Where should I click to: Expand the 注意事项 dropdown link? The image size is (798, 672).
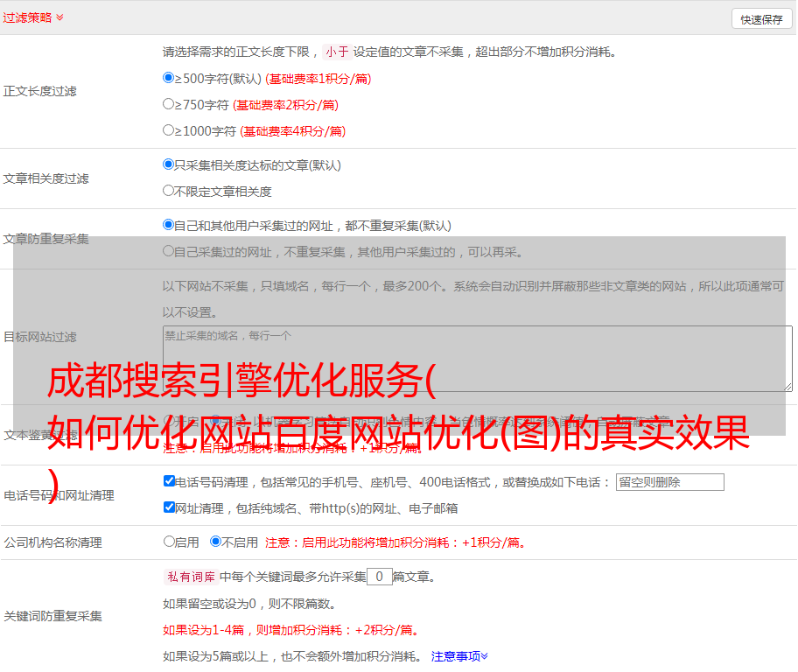pos(459,655)
